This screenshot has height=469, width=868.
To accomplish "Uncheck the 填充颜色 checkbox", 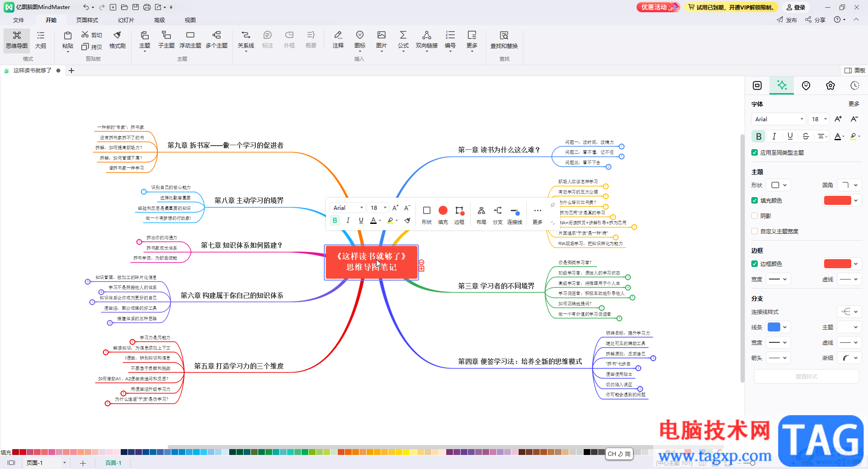I will (755, 200).
